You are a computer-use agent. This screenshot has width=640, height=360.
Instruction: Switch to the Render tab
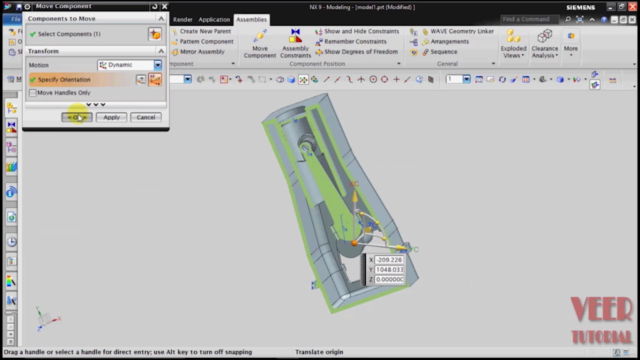(x=182, y=20)
